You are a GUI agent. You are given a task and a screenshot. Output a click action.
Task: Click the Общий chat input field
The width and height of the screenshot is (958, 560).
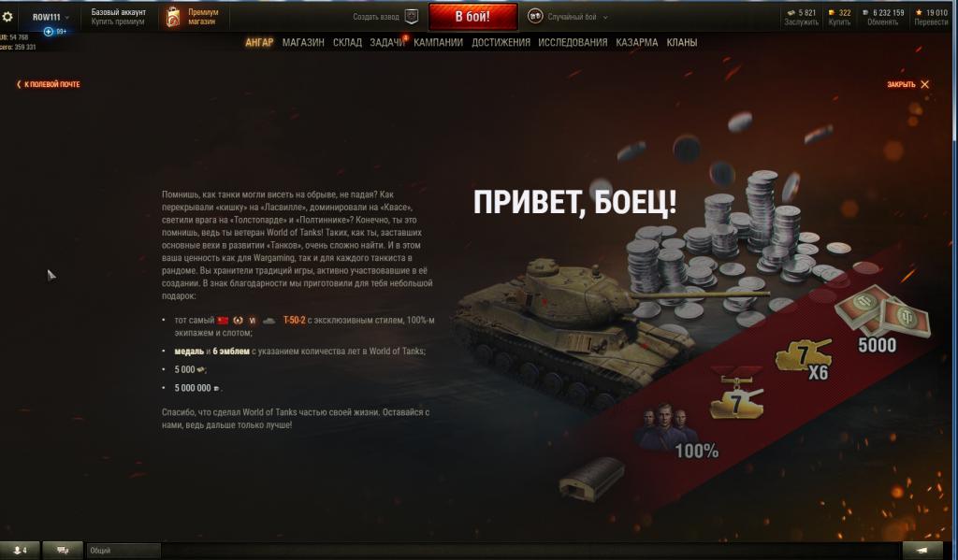tap(124, 551)
